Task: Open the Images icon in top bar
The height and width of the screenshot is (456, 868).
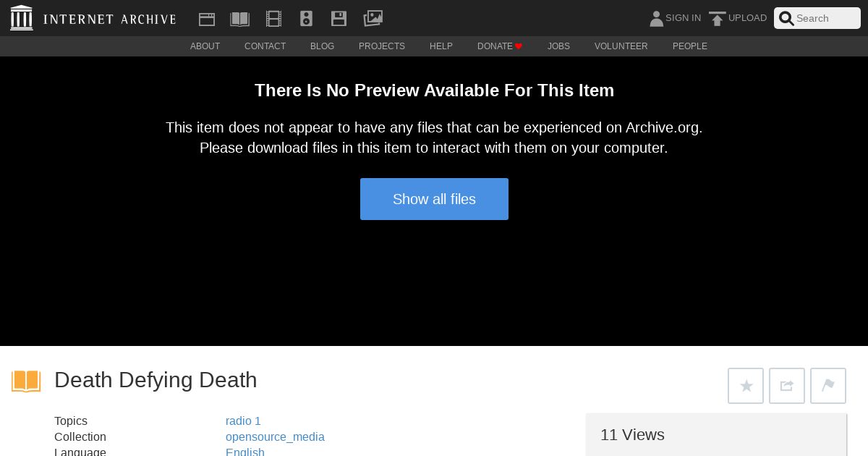Action: 373,18
